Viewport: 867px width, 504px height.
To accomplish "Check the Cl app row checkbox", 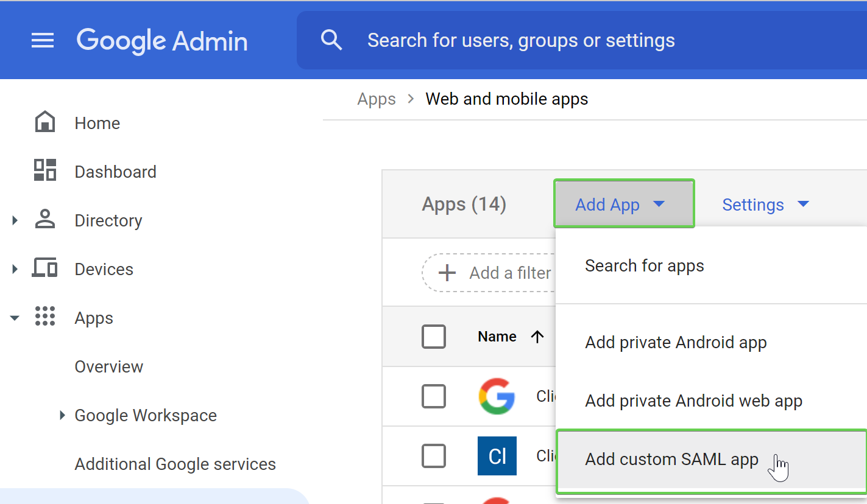I will pyautogui.click(x=434, y=456).
